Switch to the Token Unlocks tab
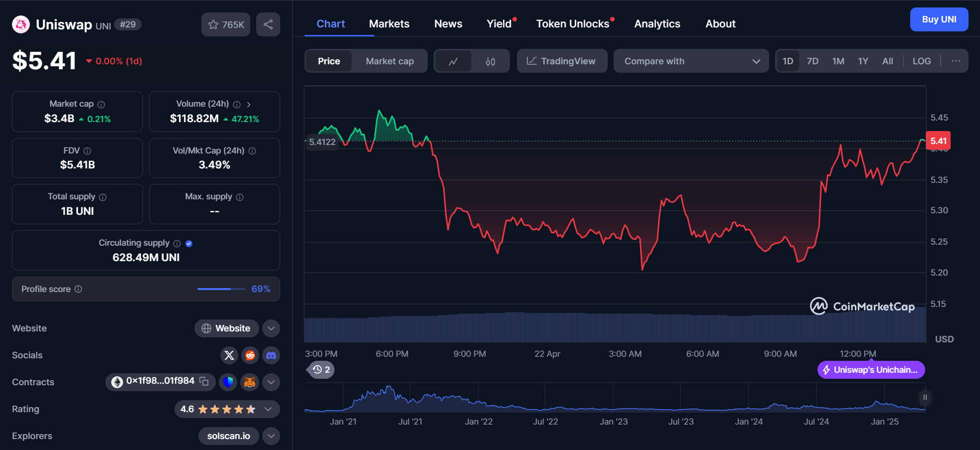The height and width of the screenshot is (450, 980). 573,24
